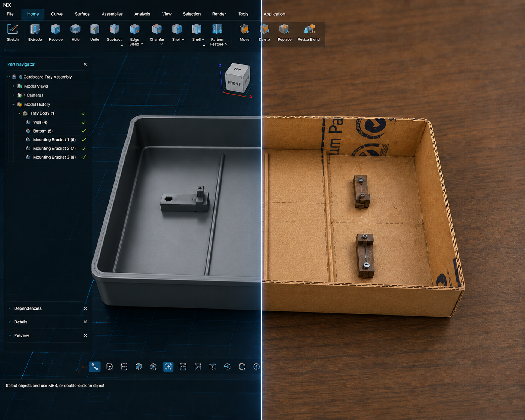Select the Unite boolean tool
The image size is (525, 420).
[95, 29]
